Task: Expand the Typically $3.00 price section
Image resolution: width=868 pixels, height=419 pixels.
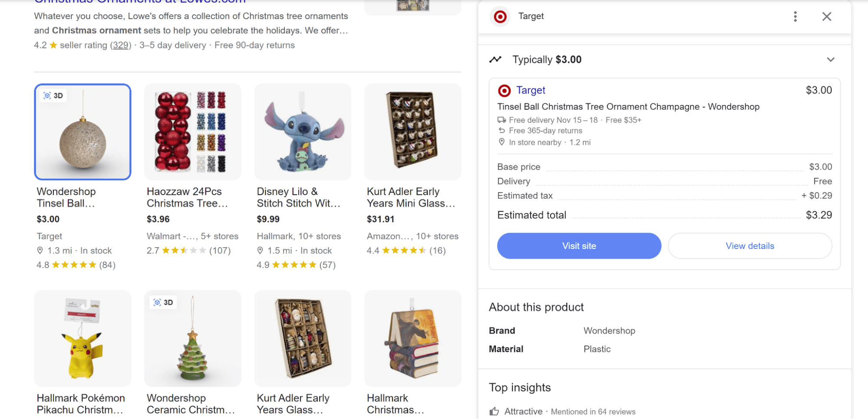Action: point(830,59)
